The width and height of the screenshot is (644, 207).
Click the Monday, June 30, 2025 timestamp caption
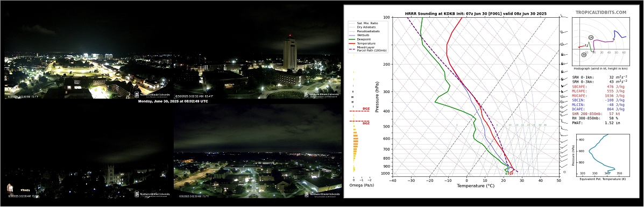173,101
